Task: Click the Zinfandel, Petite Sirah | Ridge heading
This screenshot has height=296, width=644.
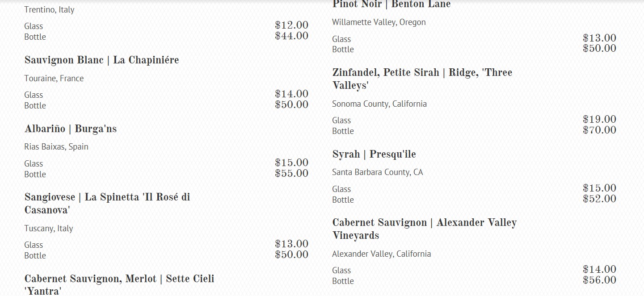Action: (422, 79)
